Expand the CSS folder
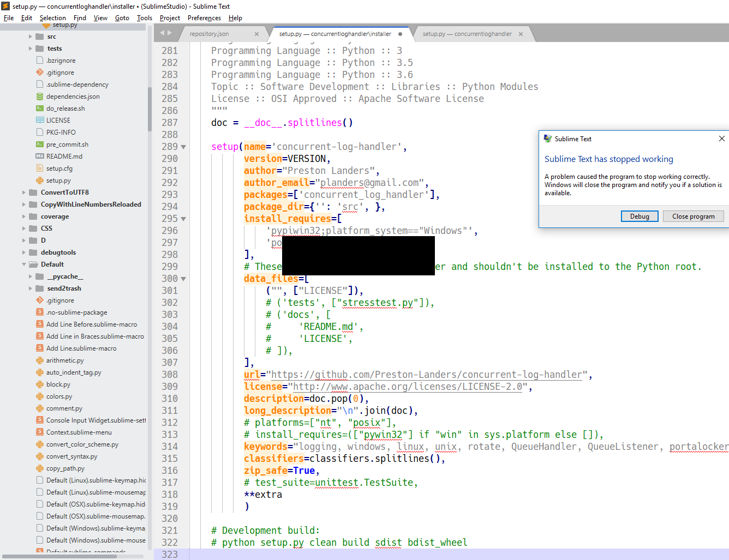 click(x=23, y=228)
